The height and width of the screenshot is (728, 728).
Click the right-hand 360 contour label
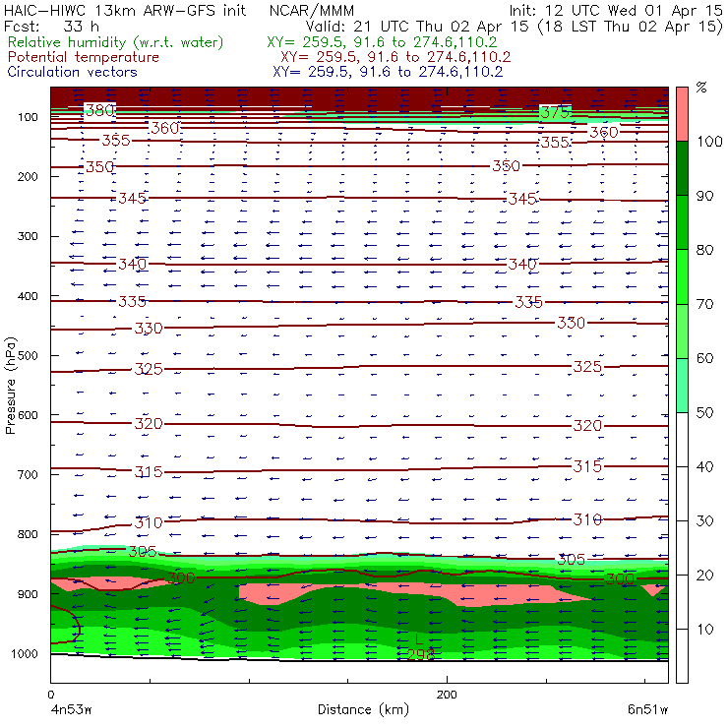point(604,133)
